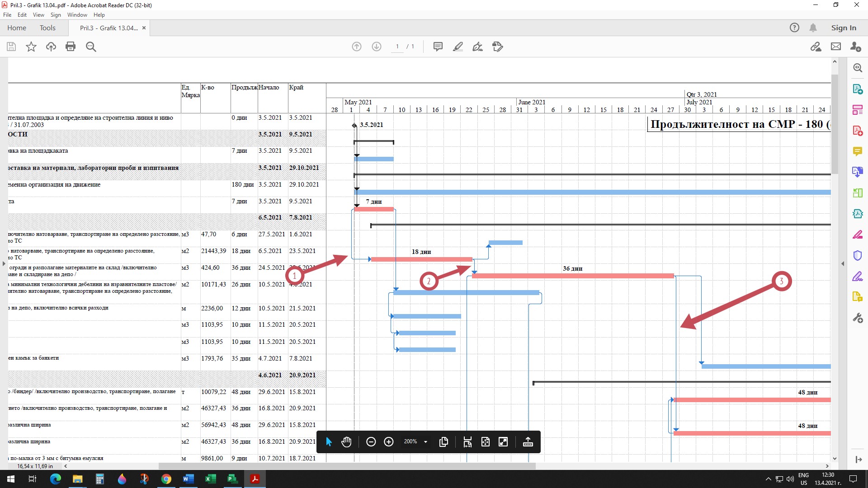Expand the left navigation pane arrow
Image resolution: width=868 pixels, height=488 pixels.
point(4,263)
